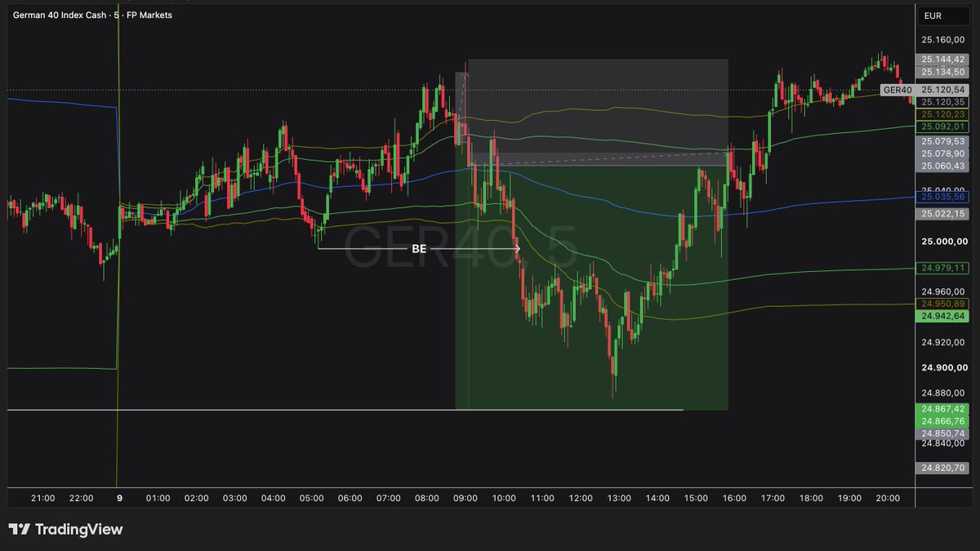Viewport: 980px width, 551px height.
Task: Click the green 24.867,42 price label
Action: pyautogui.click(x=943, y=409)
